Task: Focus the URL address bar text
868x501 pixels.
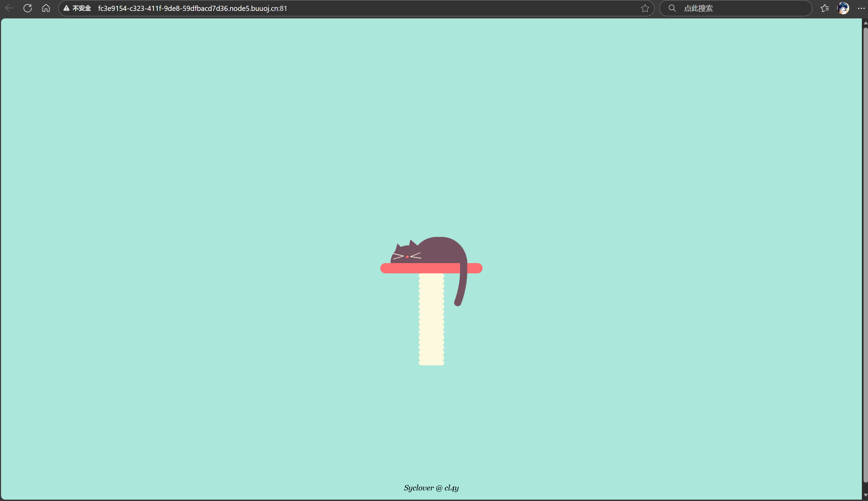Action: (192, 8)
